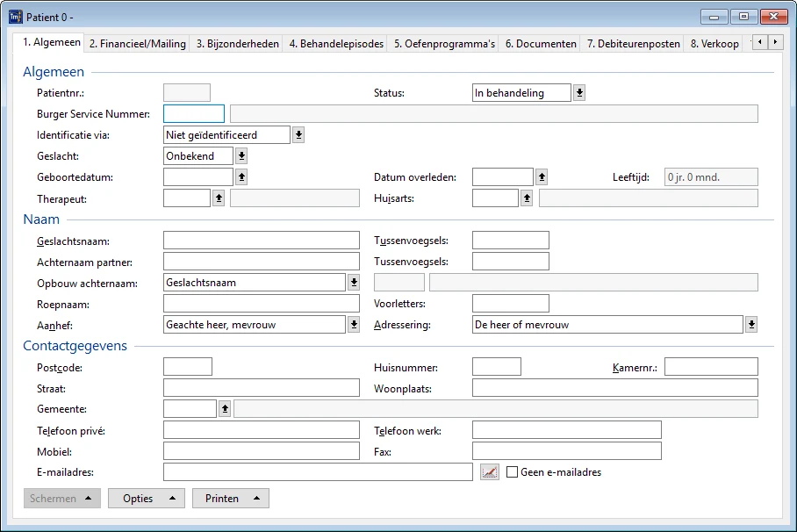Viewport: 797px width, 532px height.
Task: Switch to the 2. Financieel/Mailing tab
Action: (x=137, y=44)
